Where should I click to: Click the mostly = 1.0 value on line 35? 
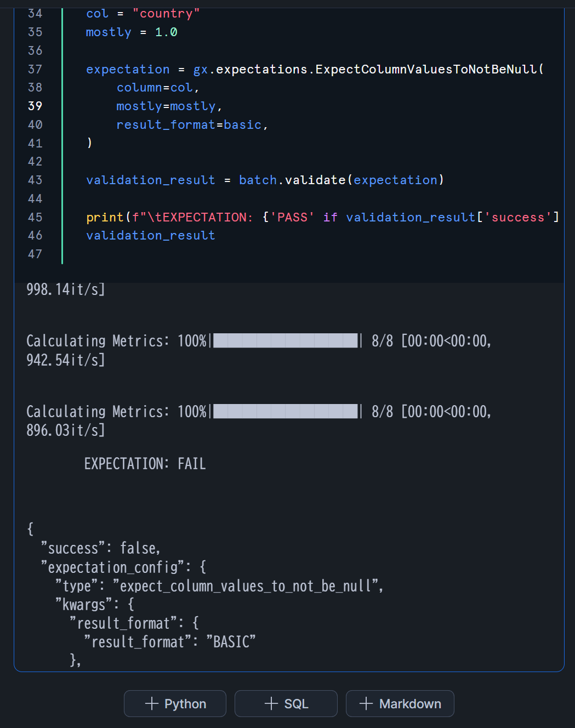pos(166,32)
